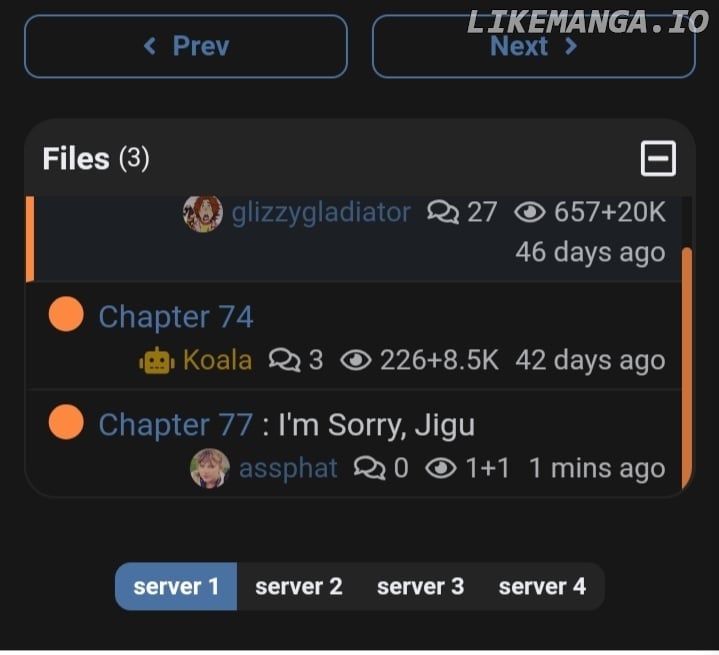Open assphat's profile avatar
This screenshot has height=655, width=719.
(210, 468)
